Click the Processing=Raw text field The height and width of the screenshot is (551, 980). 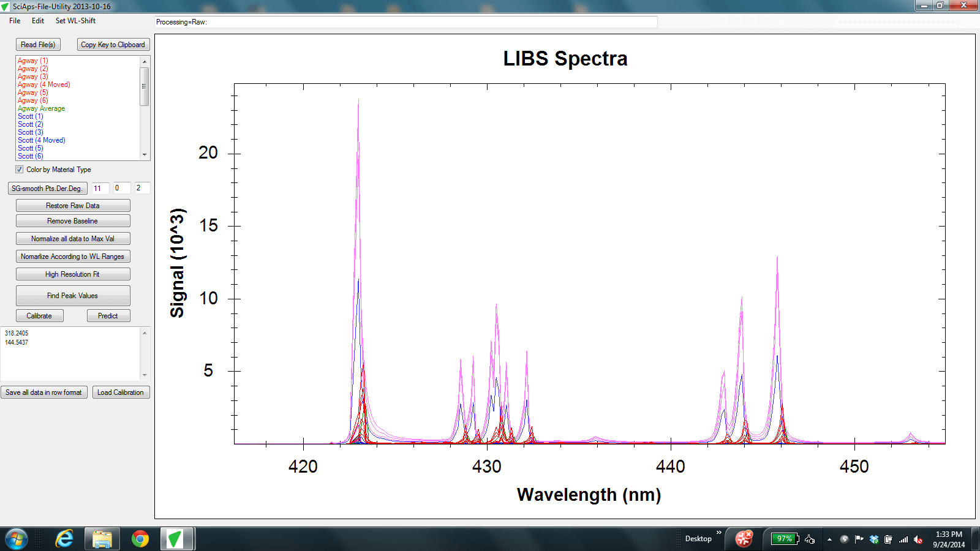406,22
